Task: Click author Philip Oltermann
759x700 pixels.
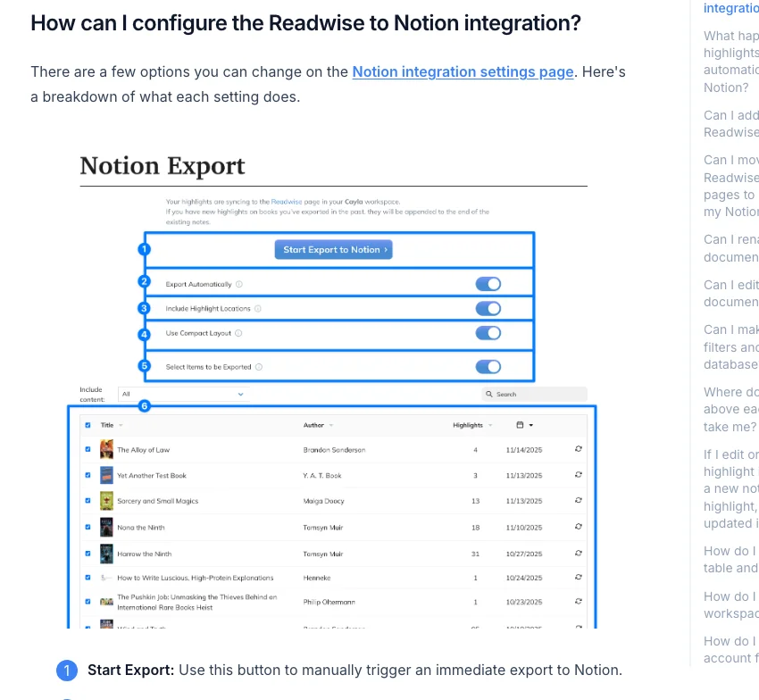Action: tap(329, 602)
